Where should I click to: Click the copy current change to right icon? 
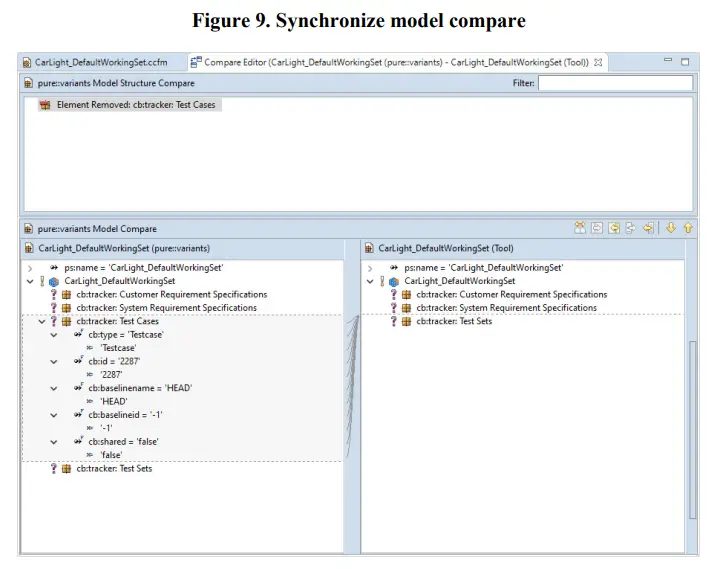pyautogui.click(x=631, y=227)
